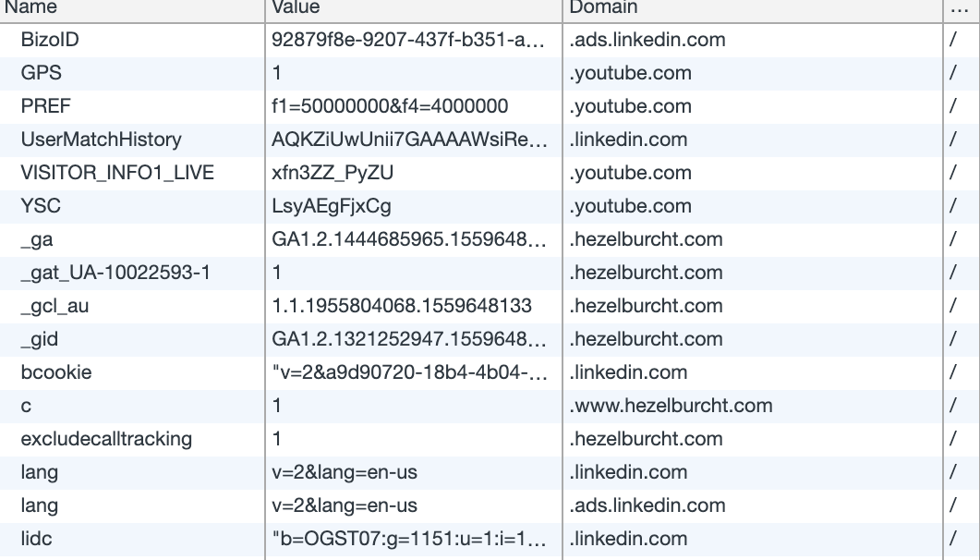Click the Name column header
Viewport: 980px width, 560px height.
tap(132, 8)
